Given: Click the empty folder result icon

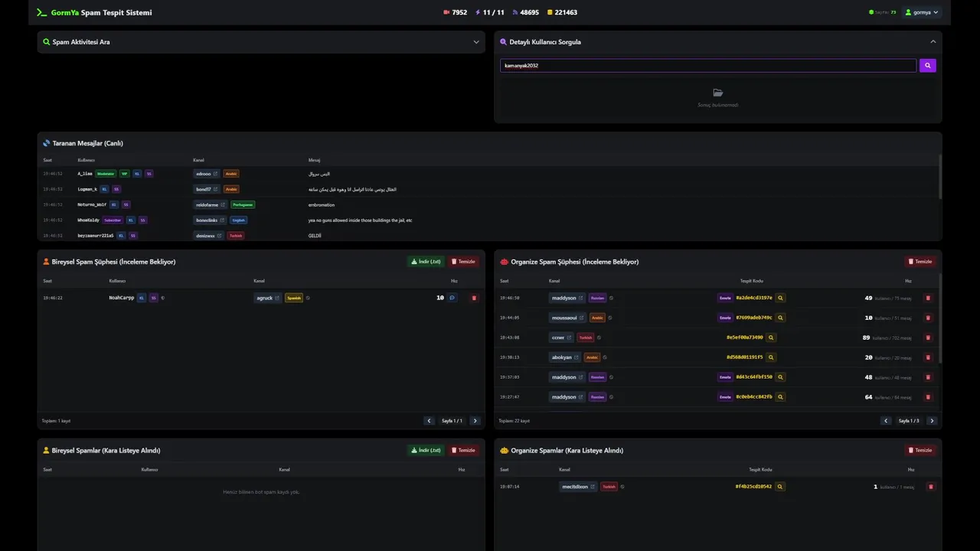Looking at the screenshot, I should tap(718, 93).
